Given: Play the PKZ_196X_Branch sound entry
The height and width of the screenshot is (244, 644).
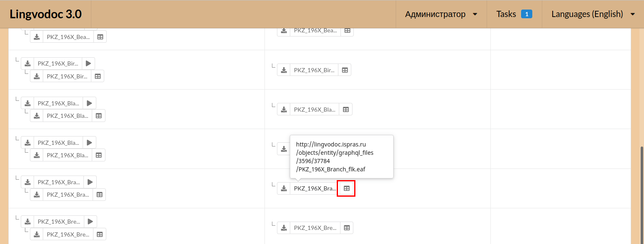Looking at the screenshot, I should point(90,182).
